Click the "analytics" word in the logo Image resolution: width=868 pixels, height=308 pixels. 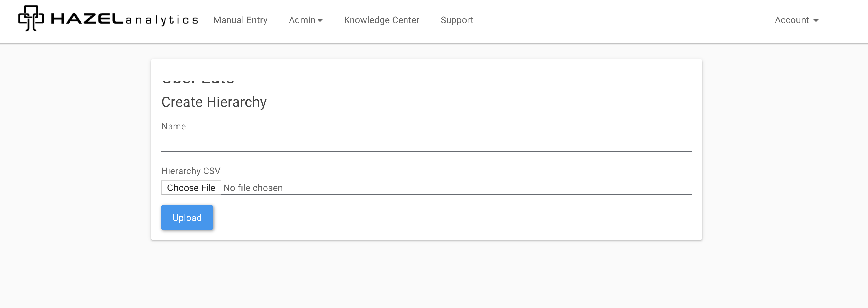pyautogui.click(x=162, y=20)
